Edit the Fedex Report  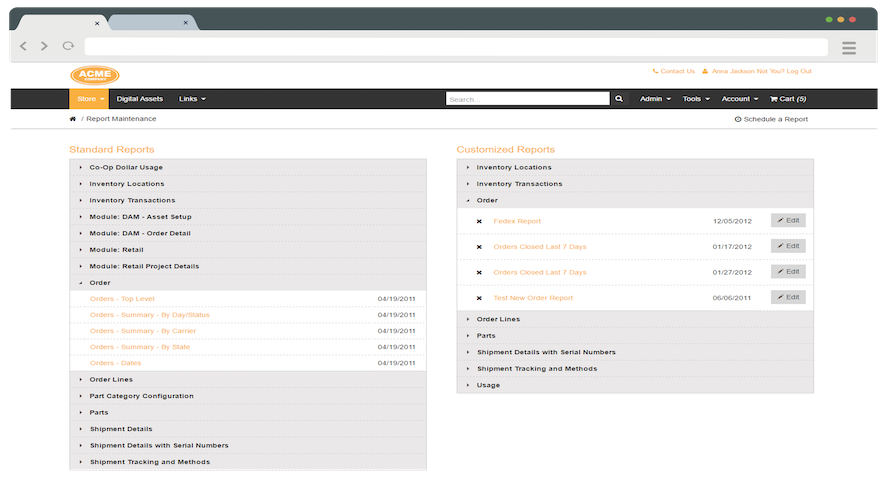click(788, 220)
